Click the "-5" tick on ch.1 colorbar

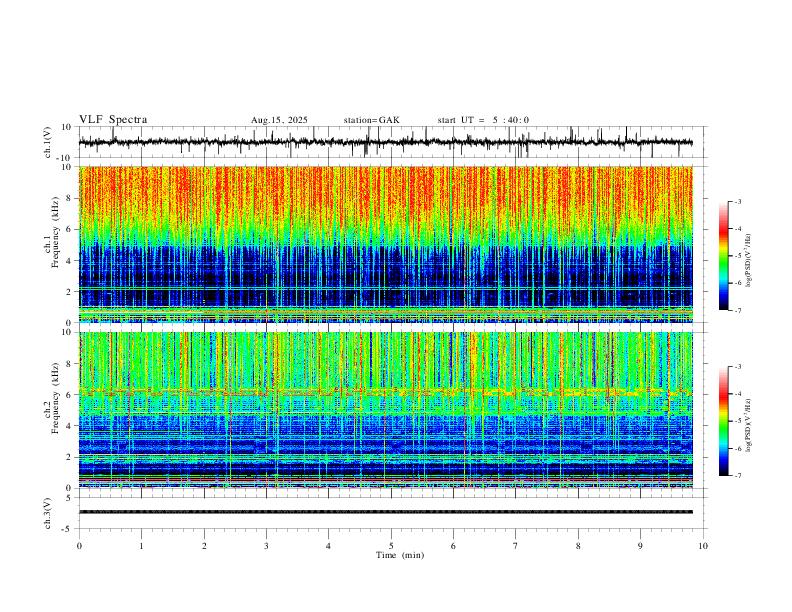point(737,256)
